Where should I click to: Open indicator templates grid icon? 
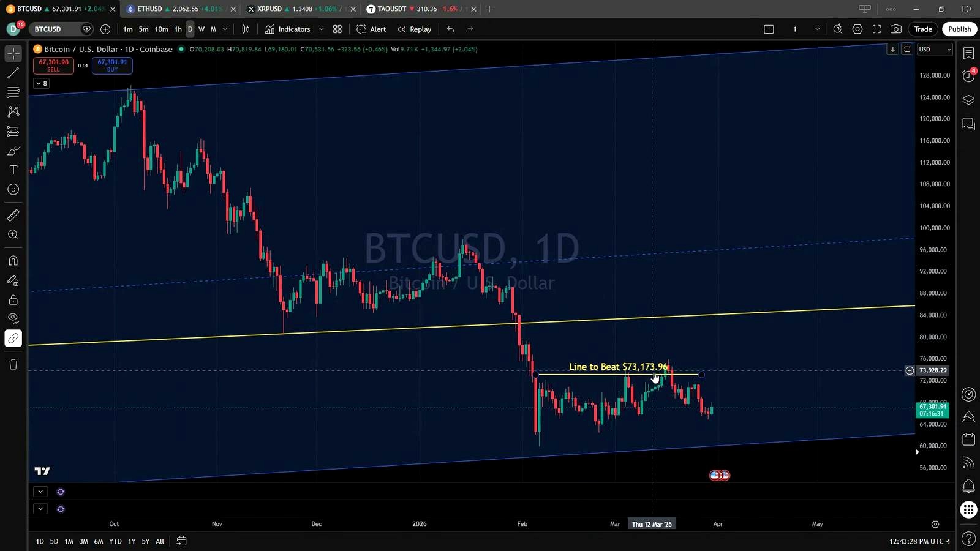(x=337, y=29)
